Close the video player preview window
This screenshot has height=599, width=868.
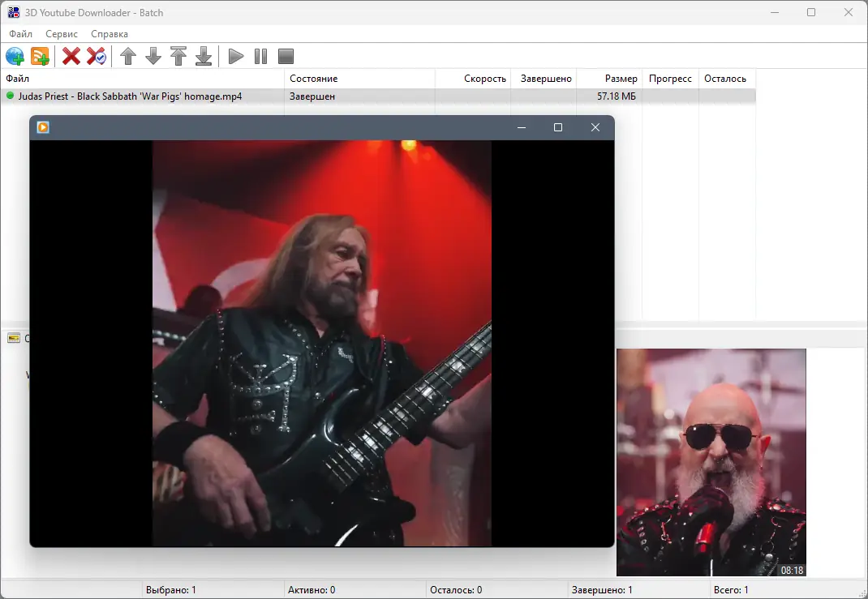tap(595, 128)
